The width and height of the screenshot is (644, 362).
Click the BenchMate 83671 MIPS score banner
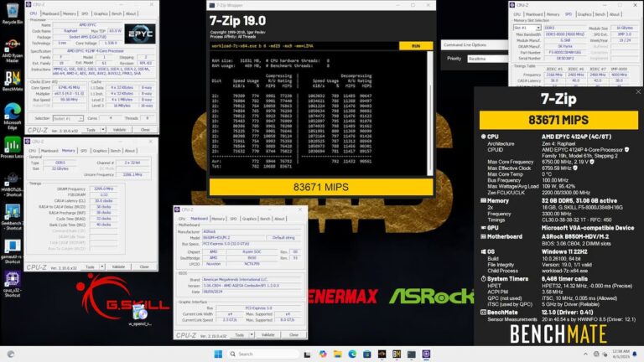coord(558,120)
